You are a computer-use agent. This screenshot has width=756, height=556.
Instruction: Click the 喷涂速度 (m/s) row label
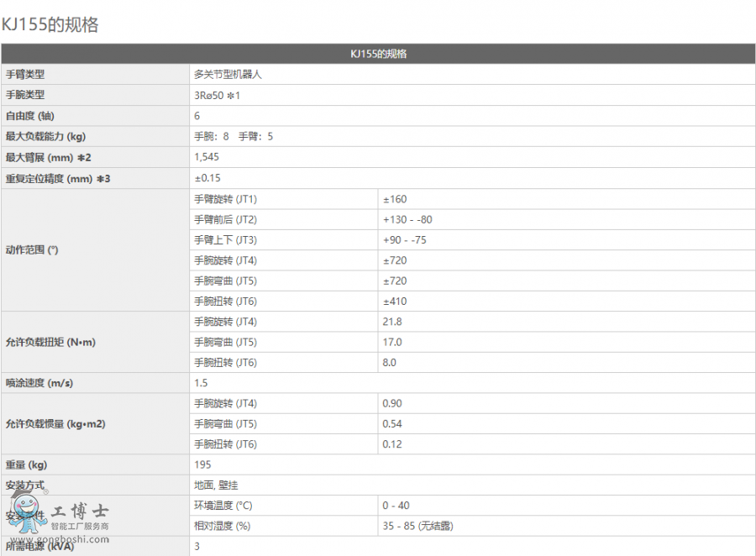coord(39,383)
